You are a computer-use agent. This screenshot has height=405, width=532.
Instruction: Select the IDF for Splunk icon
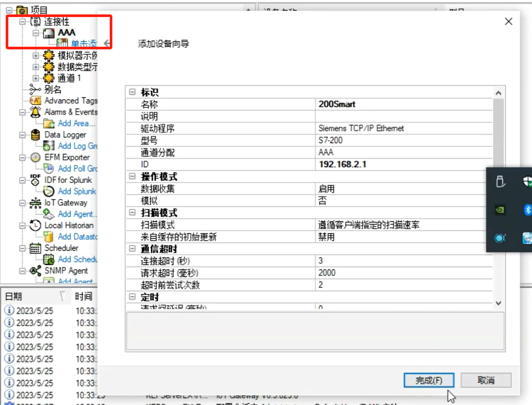click(x=35, y=180)
